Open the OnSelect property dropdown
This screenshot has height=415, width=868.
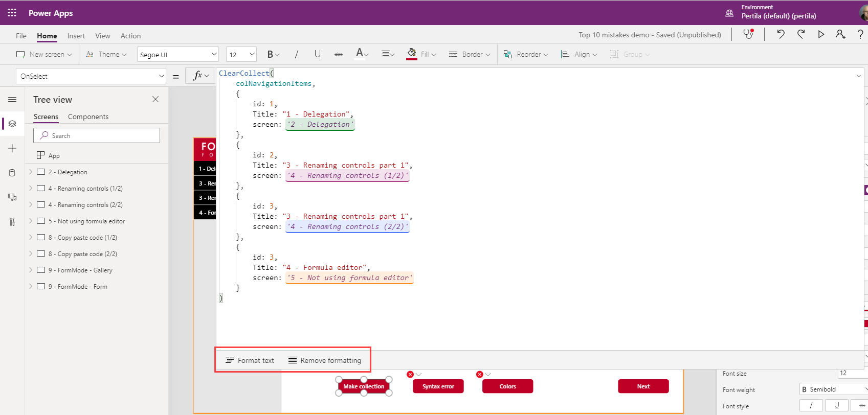pos(91,76)
